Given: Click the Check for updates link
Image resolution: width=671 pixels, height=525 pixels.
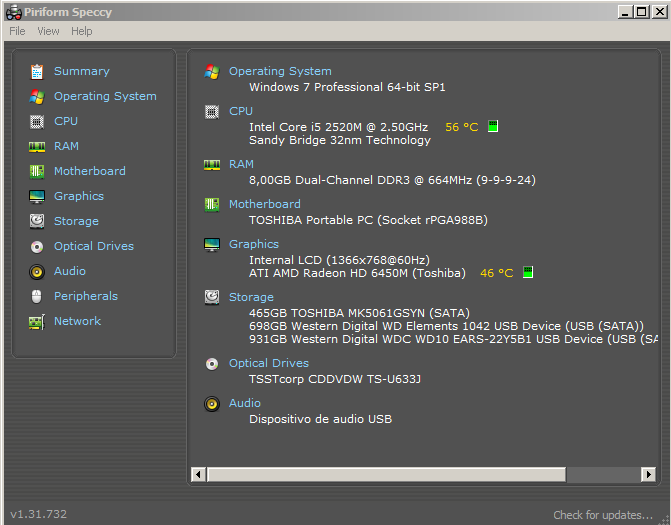Looking at the screenshot, I should (603, 515).
